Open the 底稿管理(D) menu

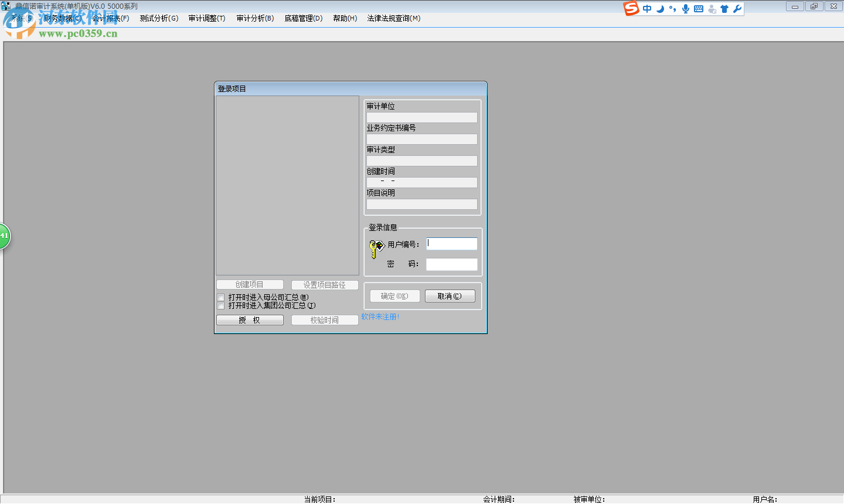(x=304, y=18)
